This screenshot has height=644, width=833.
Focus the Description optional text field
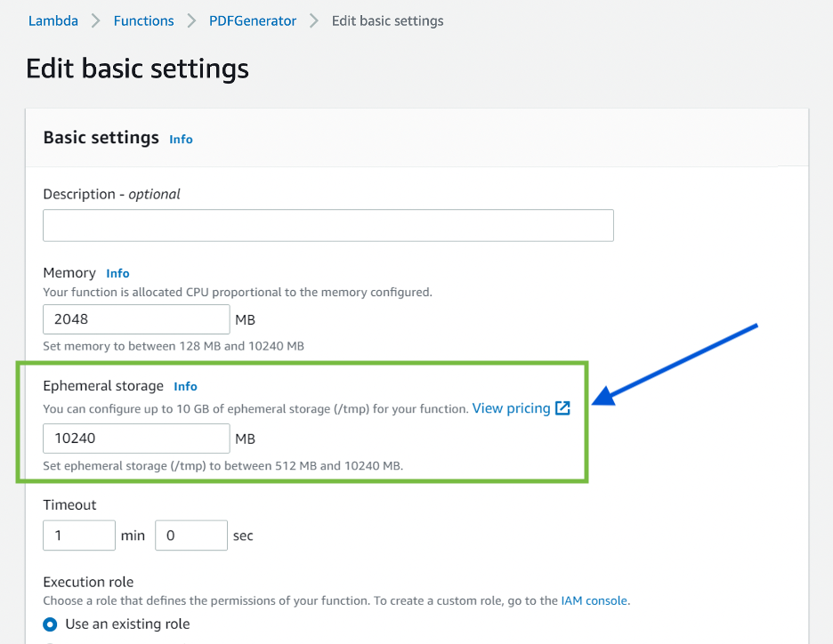328,226
